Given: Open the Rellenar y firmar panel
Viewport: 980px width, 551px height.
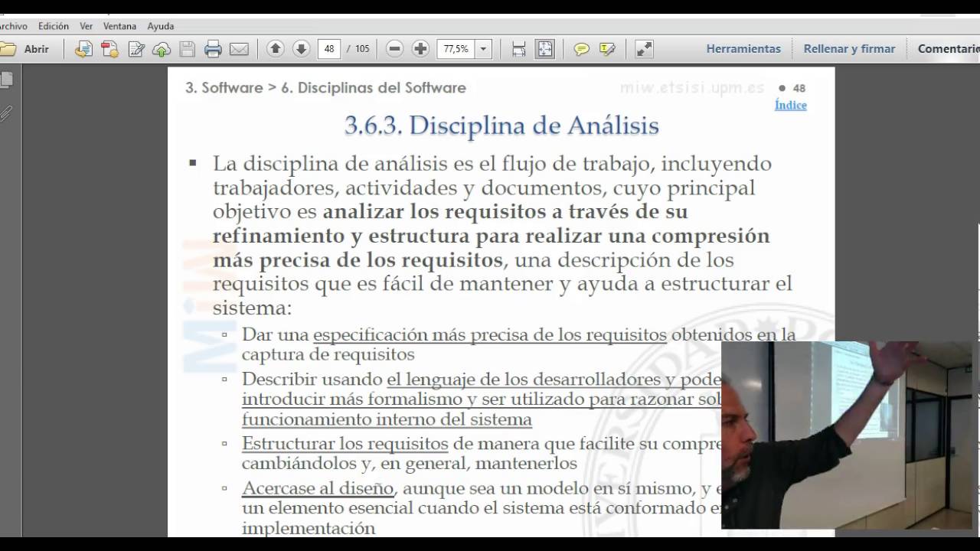Looking at the screenshot, I should click(x=849, y=49).
